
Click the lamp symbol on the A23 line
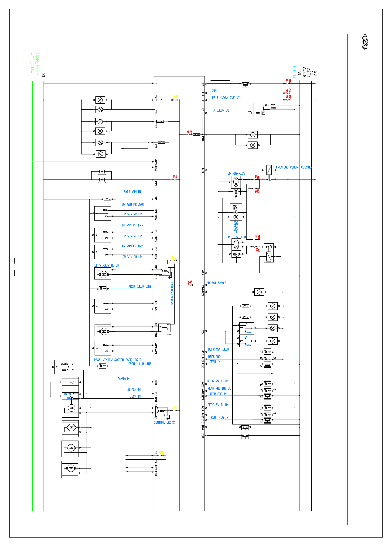259,292
